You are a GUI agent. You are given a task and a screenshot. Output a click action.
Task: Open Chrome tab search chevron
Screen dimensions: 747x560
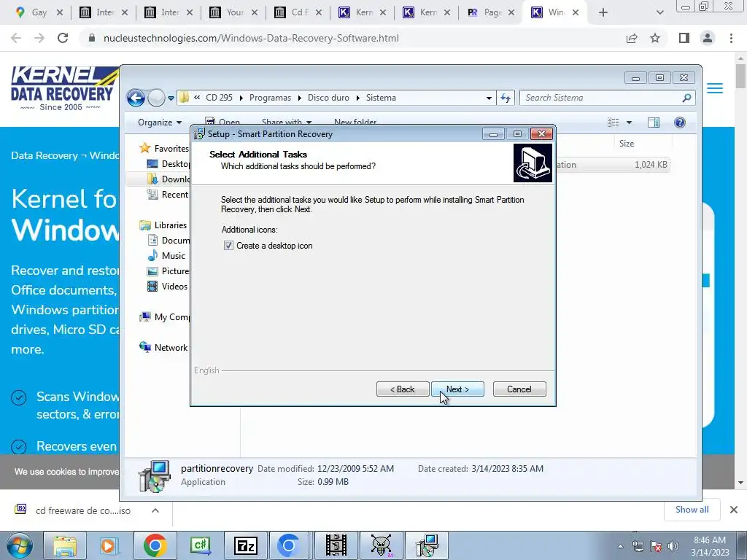pos(659,12)
